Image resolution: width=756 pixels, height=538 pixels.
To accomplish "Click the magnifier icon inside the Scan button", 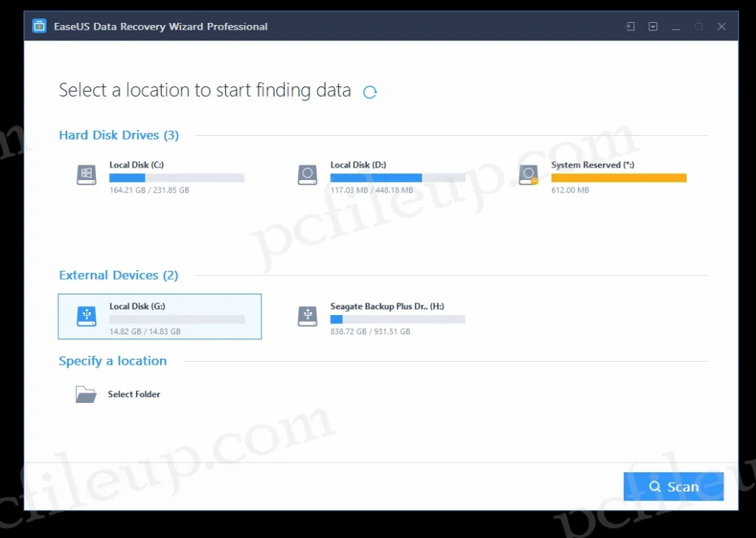I will point(654,486).
